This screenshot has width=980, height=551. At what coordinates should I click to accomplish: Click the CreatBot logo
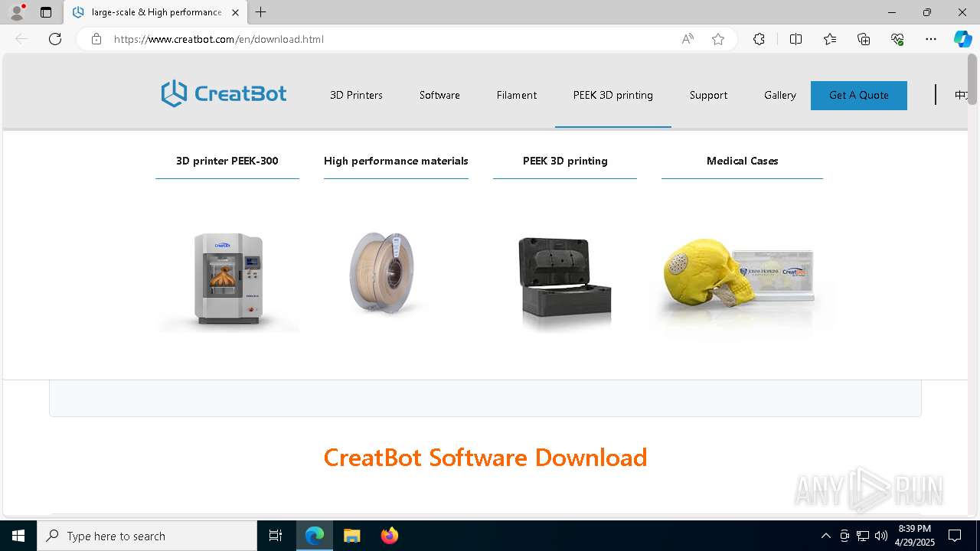pos(224,94)
